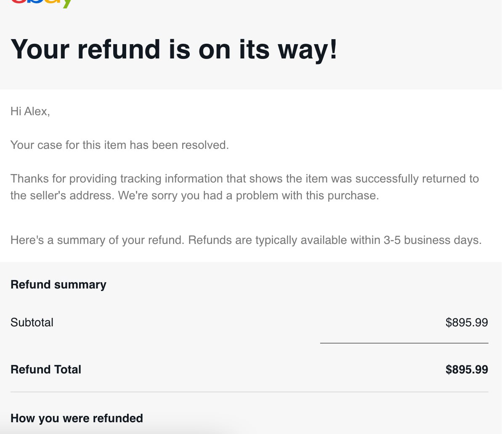Image resolution: width=504 pixels, height=434 pixels.
Task: Click 'Here's a summary of your refund' text
Action: click(97, 240)
